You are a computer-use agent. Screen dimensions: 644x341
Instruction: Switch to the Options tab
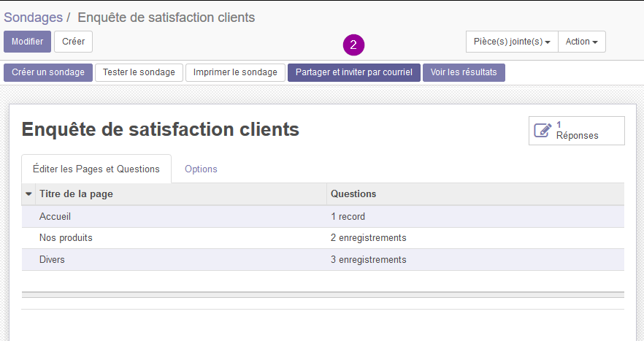(x=201, y=169)
